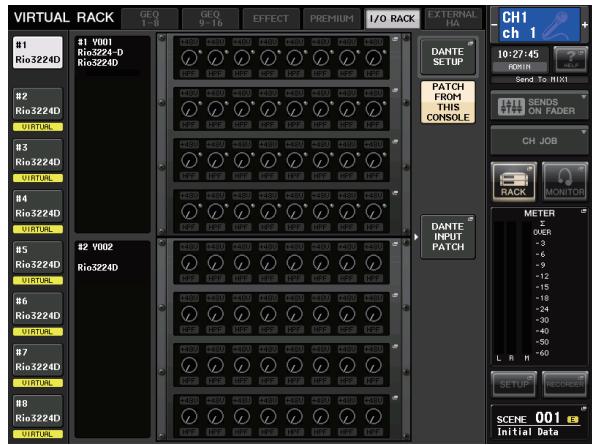Screen dimensions: 593x445
Task: Open popup icon of Y002 second HA row
Action: click(x=395, y=295)
